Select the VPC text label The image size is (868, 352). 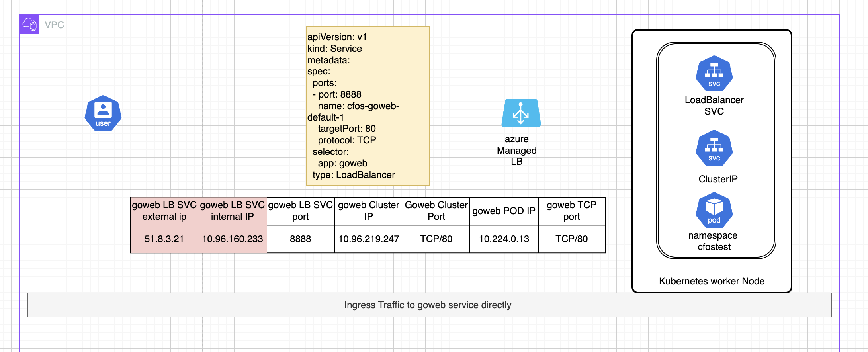tap(54, 25)
